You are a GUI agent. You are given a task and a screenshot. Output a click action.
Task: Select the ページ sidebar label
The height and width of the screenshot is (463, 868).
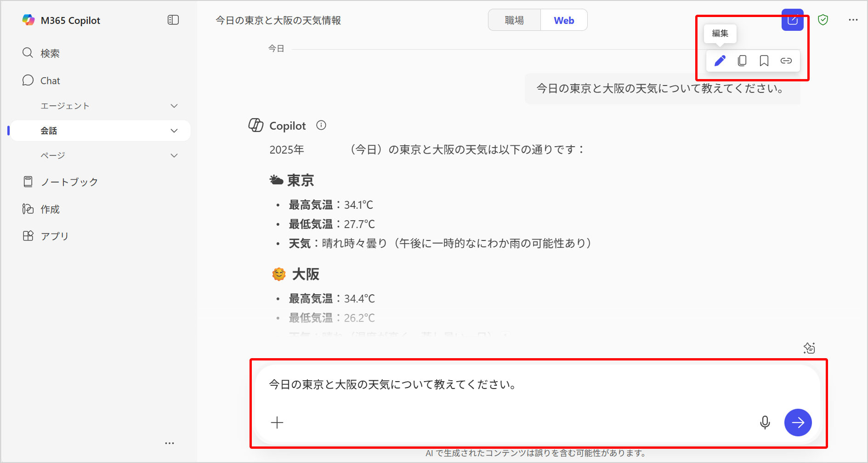coord(53,155)
